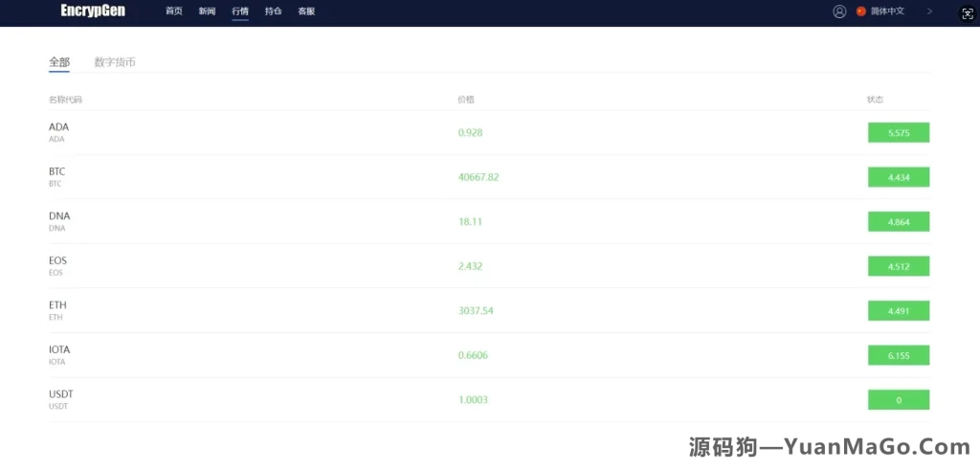Image resolution: width=980 pixels, height=471 pixels.
Task: Open 客服 customer service
Action: coord(306,11)
